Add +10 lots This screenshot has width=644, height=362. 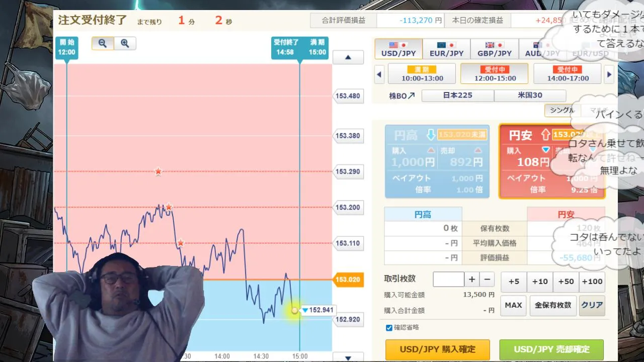coord(540,282)
